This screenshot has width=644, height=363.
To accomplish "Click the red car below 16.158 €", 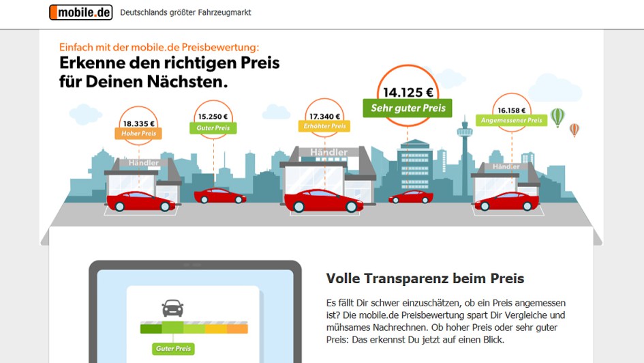I will pos(506,201).
